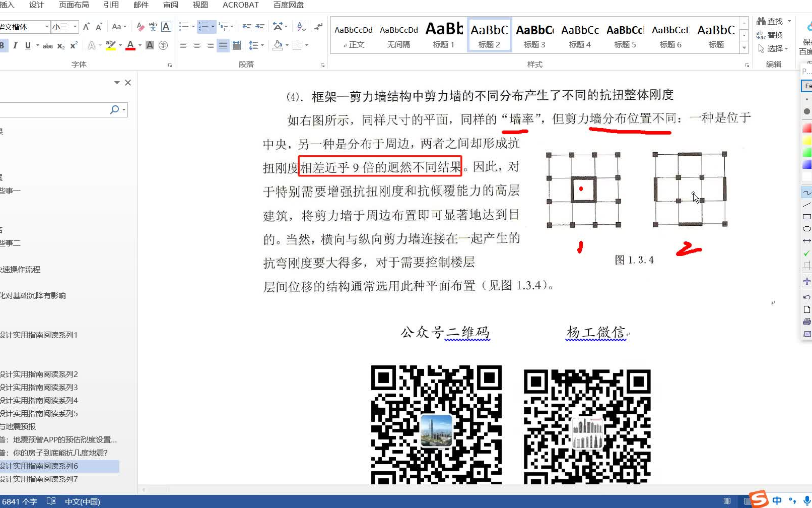The height and width of the screenshot is (508, 812).
Task: Open the phonetic guide (wén) tool
Action: click(153, 27)
